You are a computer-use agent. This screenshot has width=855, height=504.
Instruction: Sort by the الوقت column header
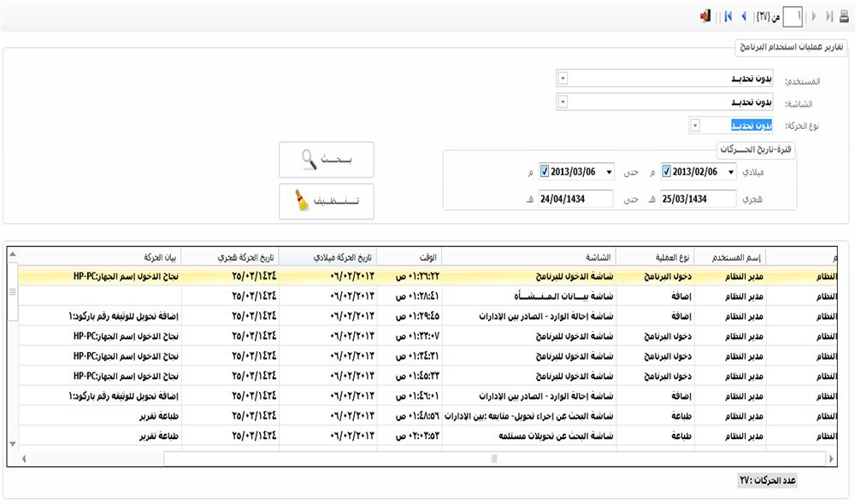point(409,257)
